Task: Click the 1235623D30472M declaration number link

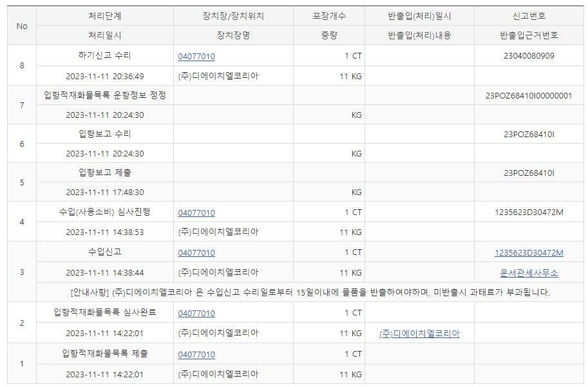Action: 529,253
